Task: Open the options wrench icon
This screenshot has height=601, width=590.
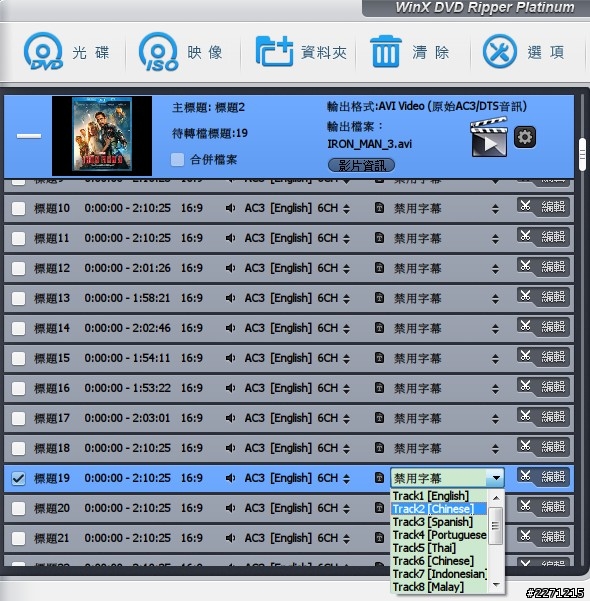Action: coord(500,51)
